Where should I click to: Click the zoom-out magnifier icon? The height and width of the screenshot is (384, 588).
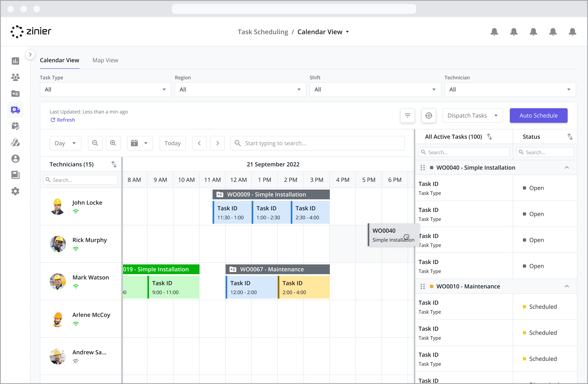click(95, 143)
